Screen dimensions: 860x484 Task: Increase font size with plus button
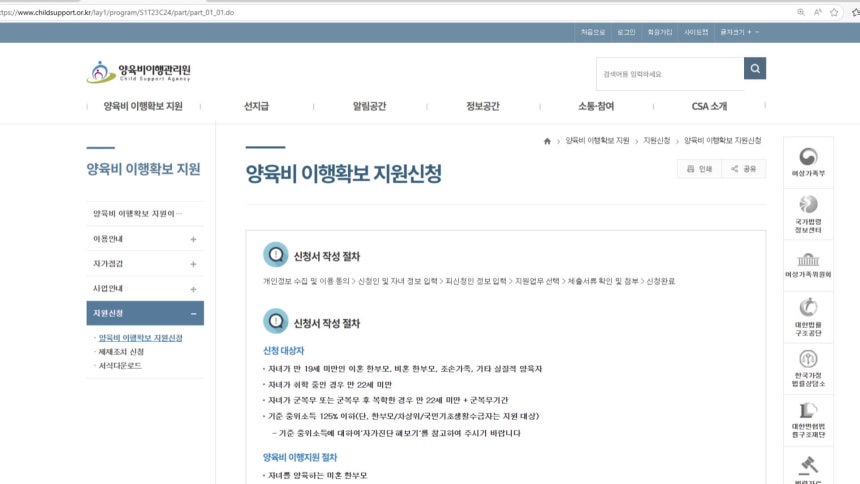(749, 32)
